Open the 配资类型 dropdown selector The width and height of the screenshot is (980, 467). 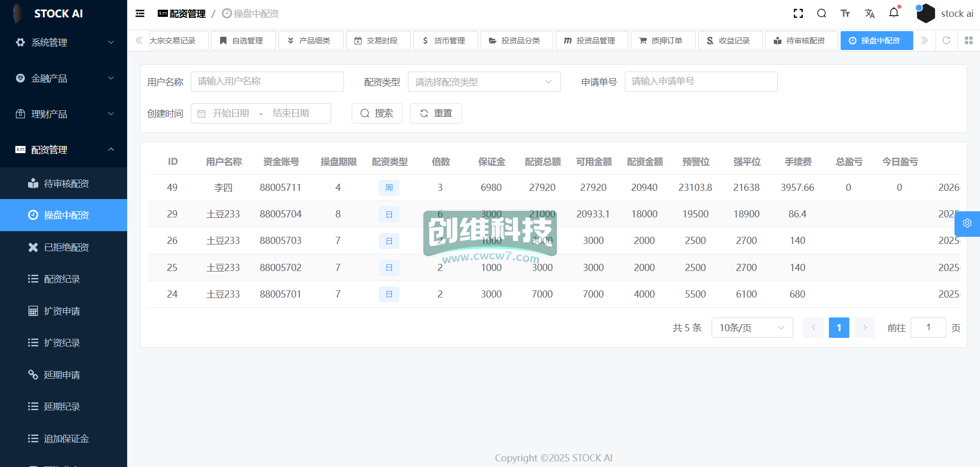(x=483, y=82)
